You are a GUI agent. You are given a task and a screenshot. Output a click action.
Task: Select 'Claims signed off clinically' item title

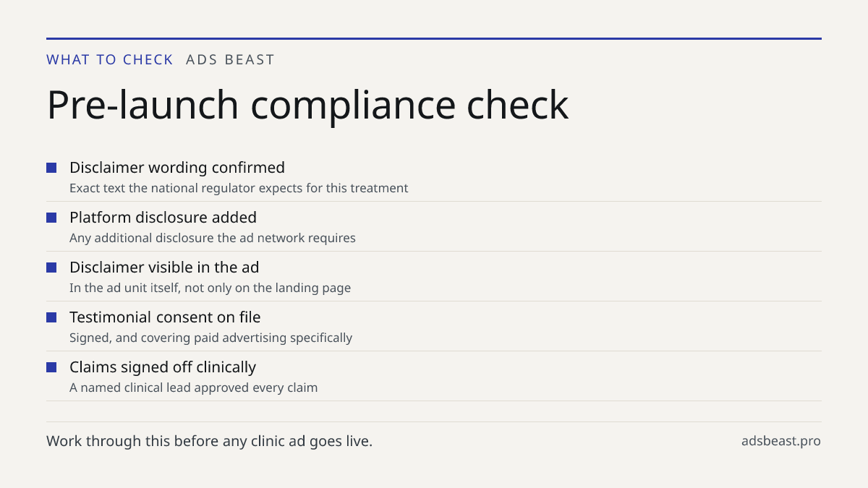tap(163, 367)
